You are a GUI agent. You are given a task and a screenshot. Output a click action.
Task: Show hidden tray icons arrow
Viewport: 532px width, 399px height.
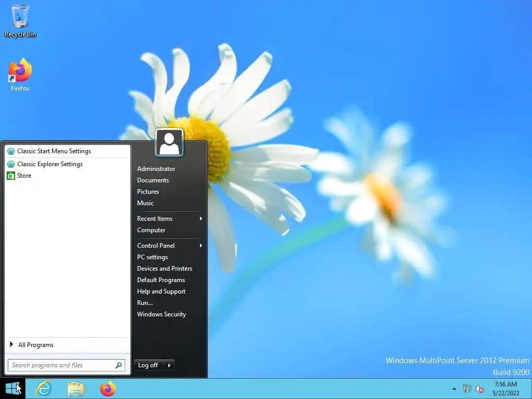point(454,389)
